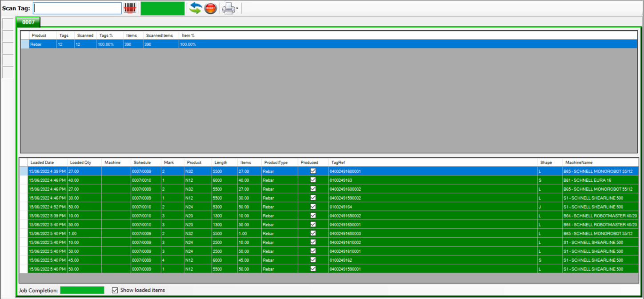This screenshot has height=299, width=644.
Task: Select the row with TagRef 0100249163
Action: click(x=178, y=180)
